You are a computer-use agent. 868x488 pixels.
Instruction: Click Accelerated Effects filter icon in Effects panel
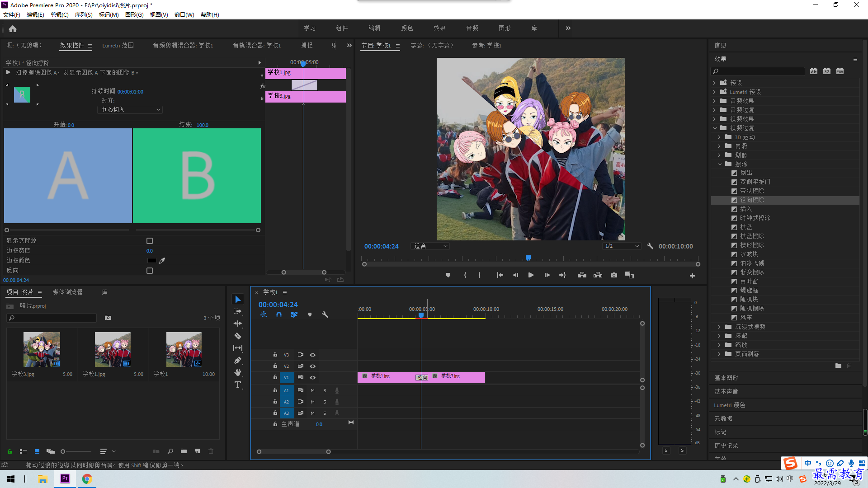[814, 71]
